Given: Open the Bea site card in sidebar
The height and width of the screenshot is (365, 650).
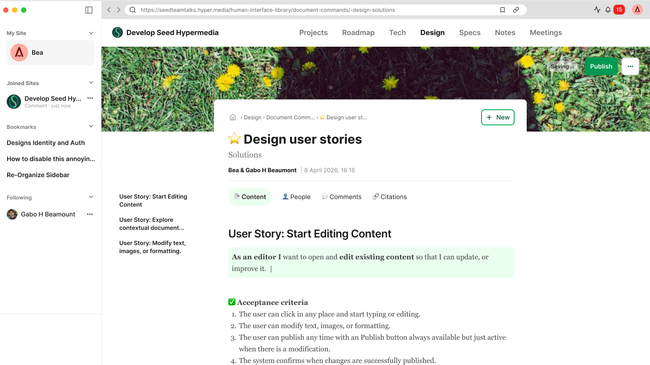Looking at the screenshot, I should (50, 53).
